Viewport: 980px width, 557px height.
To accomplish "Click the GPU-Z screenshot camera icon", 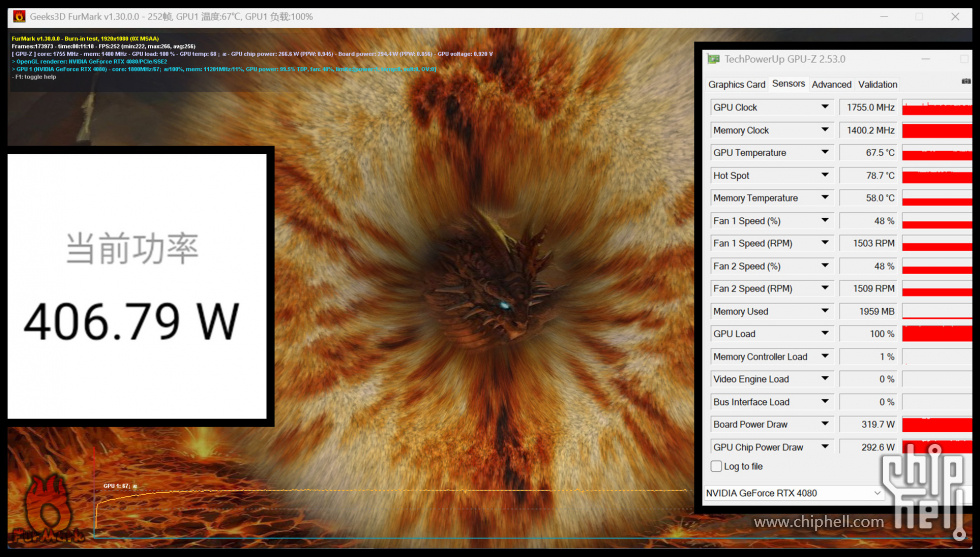I will click(x=966, y=82).
